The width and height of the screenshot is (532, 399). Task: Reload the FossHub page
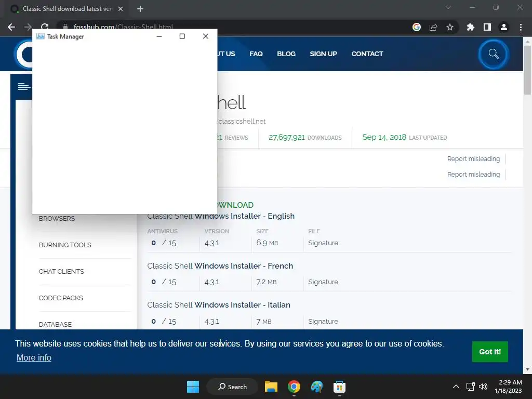[45, 26]
